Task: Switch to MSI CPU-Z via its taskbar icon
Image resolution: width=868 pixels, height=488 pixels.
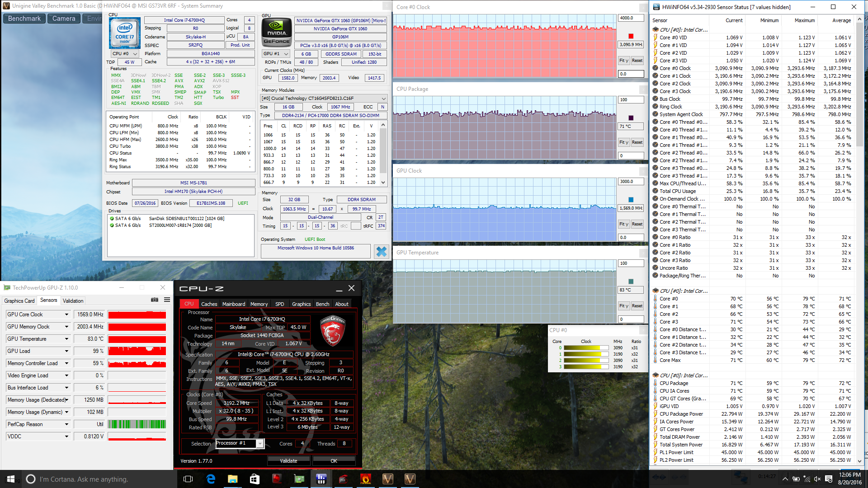Action: click(x=344, y=479)
